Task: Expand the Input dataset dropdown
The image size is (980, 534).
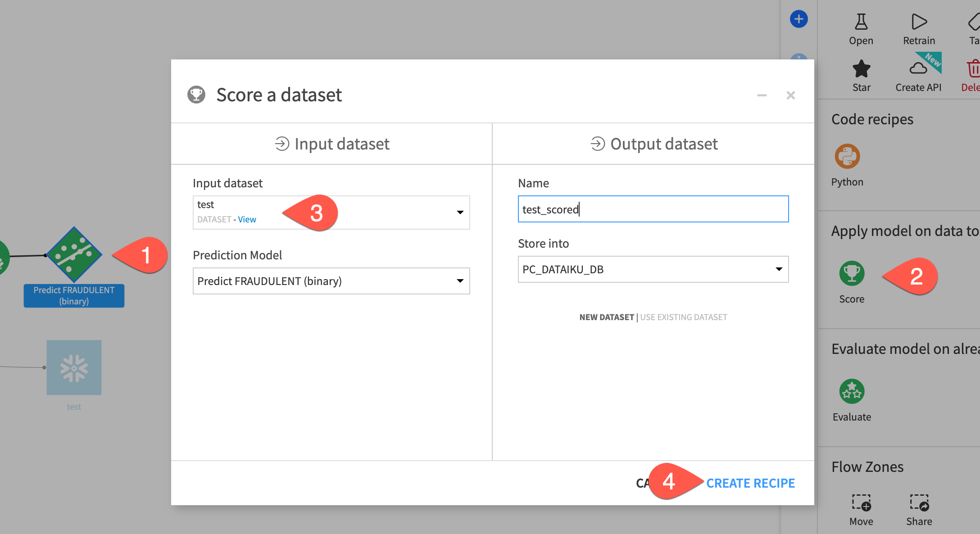Action: (460, 213)
